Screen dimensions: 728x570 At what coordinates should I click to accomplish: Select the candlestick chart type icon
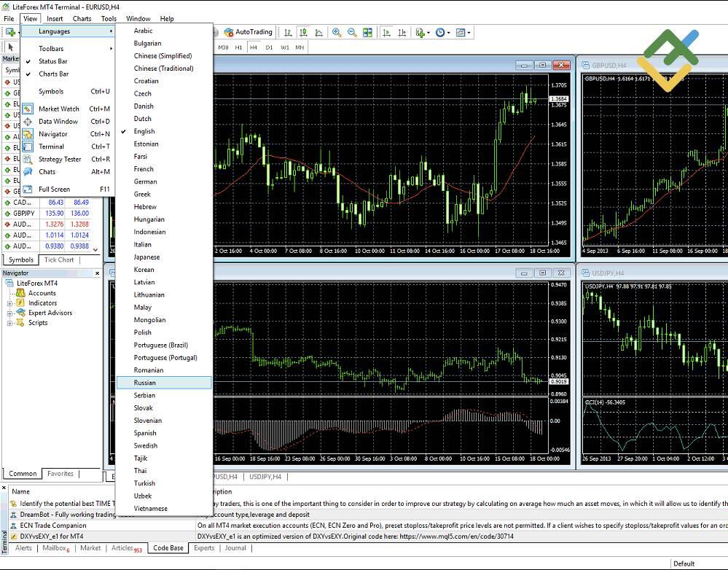tap(304, 32)
